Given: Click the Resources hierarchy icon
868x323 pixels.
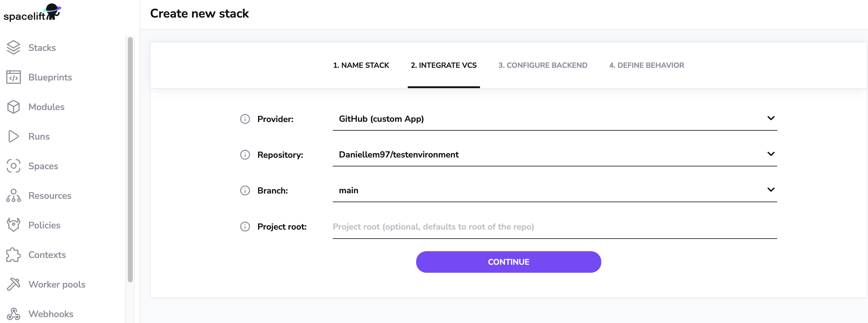Looking at the screenshot, I should tap(14, 195).
